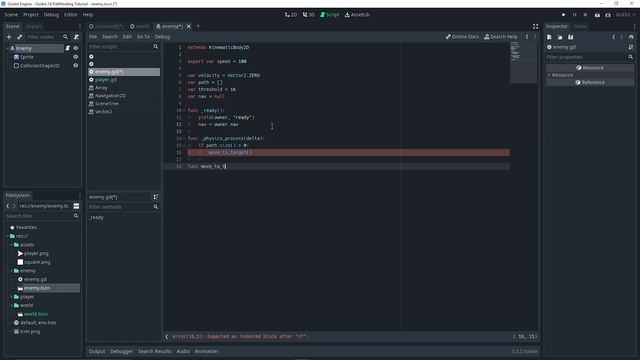
Task: Collapse the assets folder
Action: pyautogui.click(x=12, y=245)
